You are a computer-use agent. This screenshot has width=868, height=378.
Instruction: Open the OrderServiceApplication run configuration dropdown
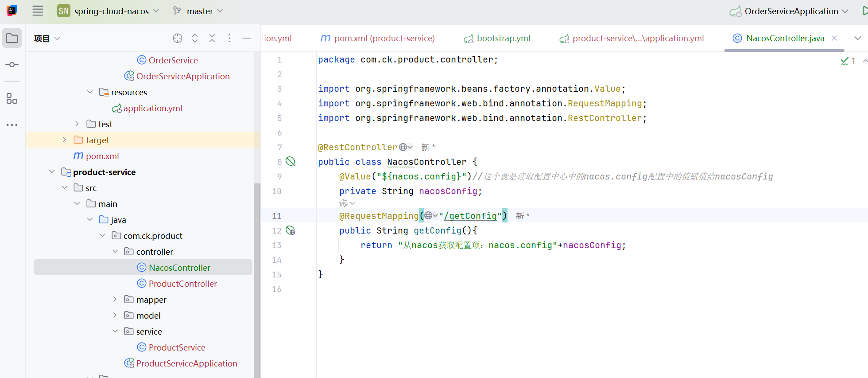tap(789, 11)
